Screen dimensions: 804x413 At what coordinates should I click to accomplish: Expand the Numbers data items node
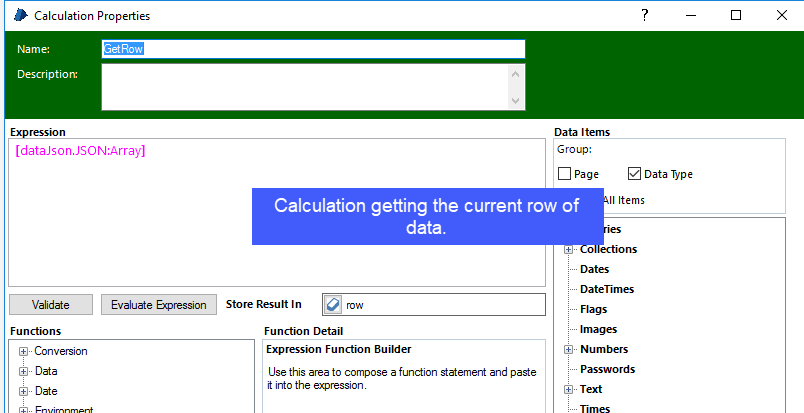(569, 349)
